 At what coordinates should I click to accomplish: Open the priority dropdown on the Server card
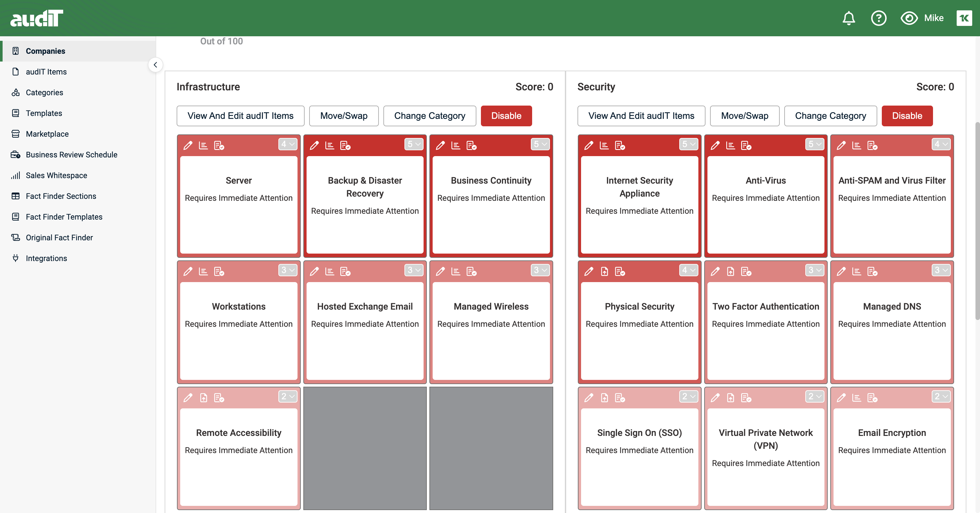[287, 144]
